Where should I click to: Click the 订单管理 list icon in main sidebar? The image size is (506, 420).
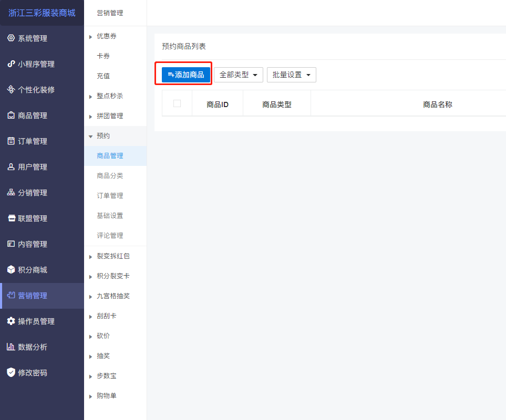click(11, 141)
